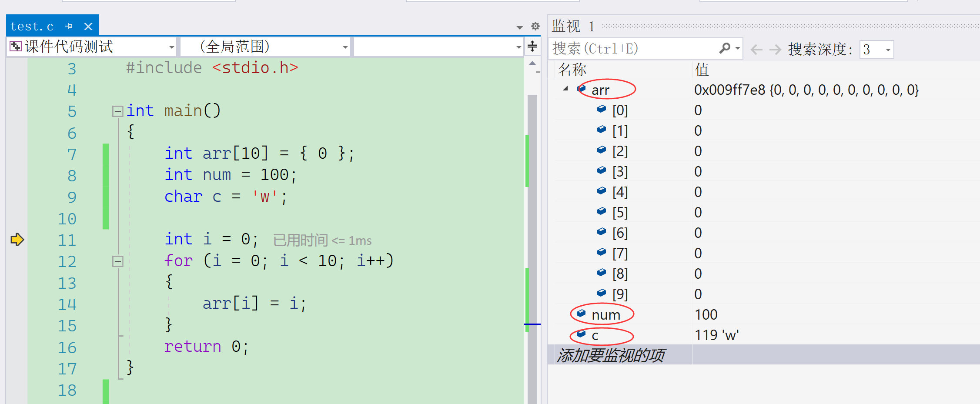The width and height of the screenshot is (980, 404).
Task: Open the search options dropdown arrow
Action: 738,48
